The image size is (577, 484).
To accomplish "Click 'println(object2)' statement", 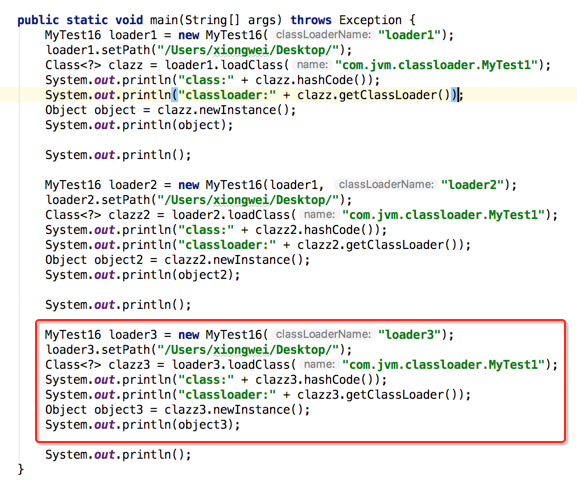I will 143,275.
